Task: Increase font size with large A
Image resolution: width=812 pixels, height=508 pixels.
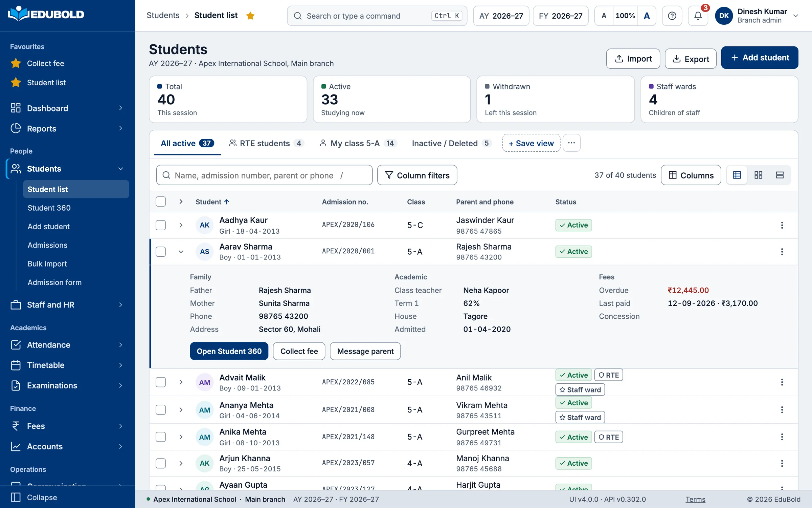Action: tap(647, 16)
